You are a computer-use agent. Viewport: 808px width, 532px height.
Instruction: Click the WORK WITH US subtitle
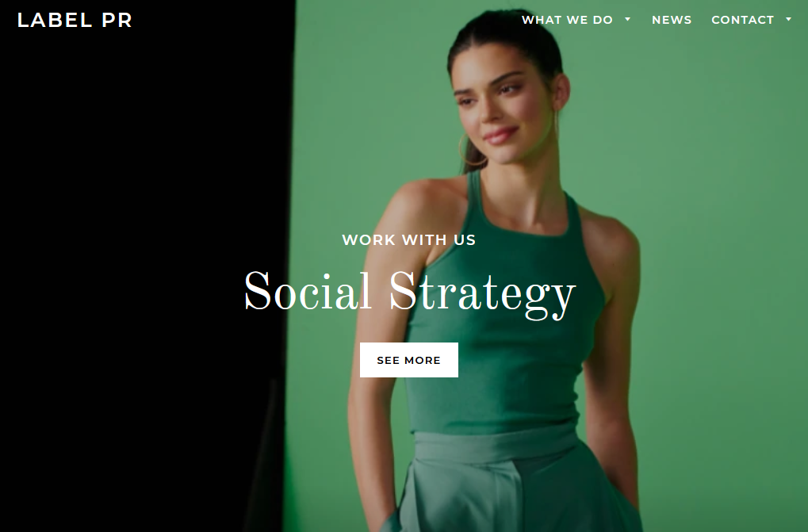coord(408,240)
